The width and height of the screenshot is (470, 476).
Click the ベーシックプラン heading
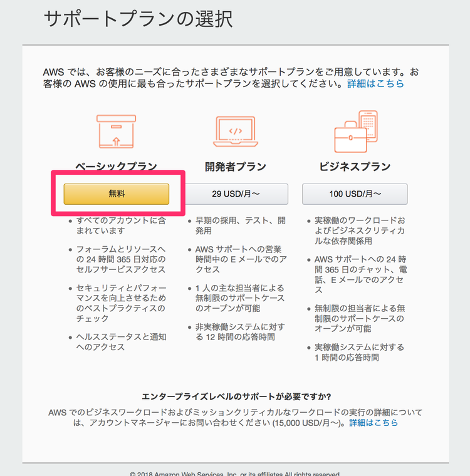[117, 167]
